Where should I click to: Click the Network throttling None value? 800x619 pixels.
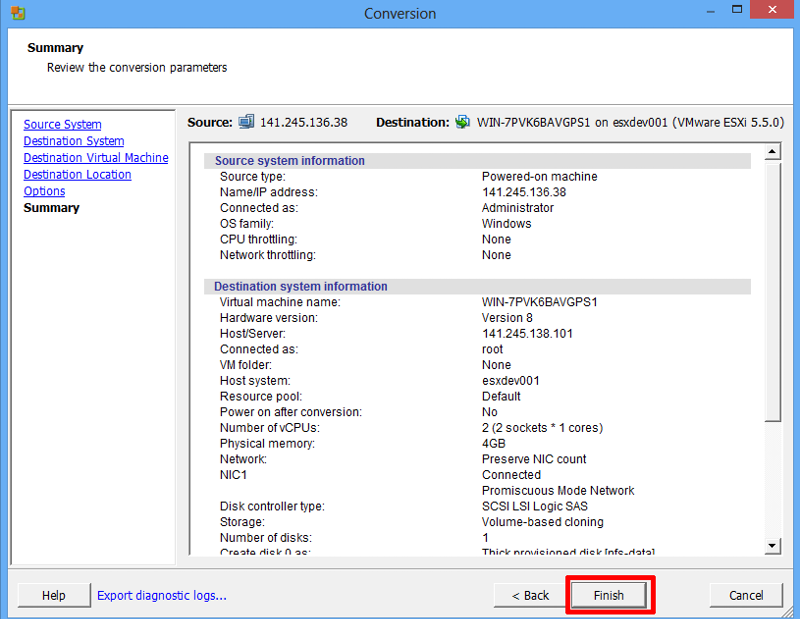pos(496,255)
